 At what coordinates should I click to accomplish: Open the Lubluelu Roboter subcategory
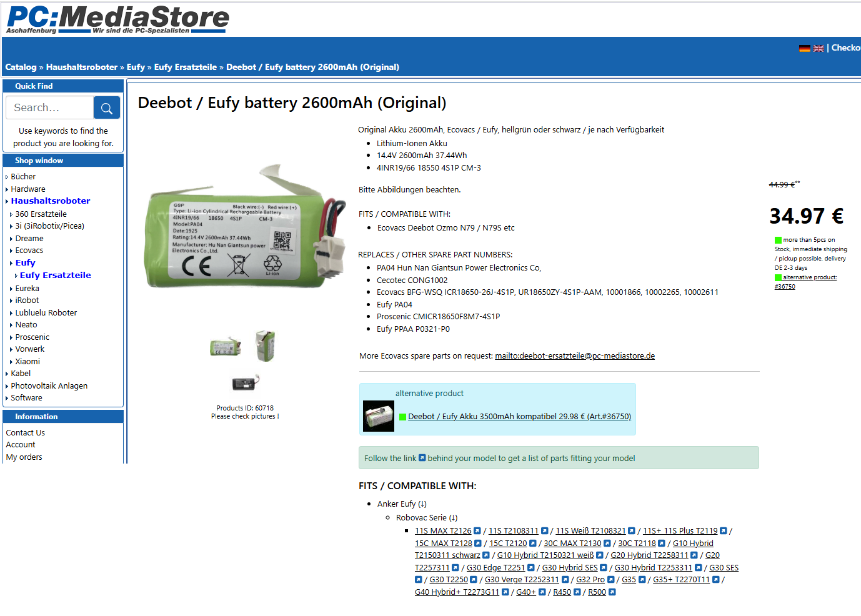coord(46,313)
